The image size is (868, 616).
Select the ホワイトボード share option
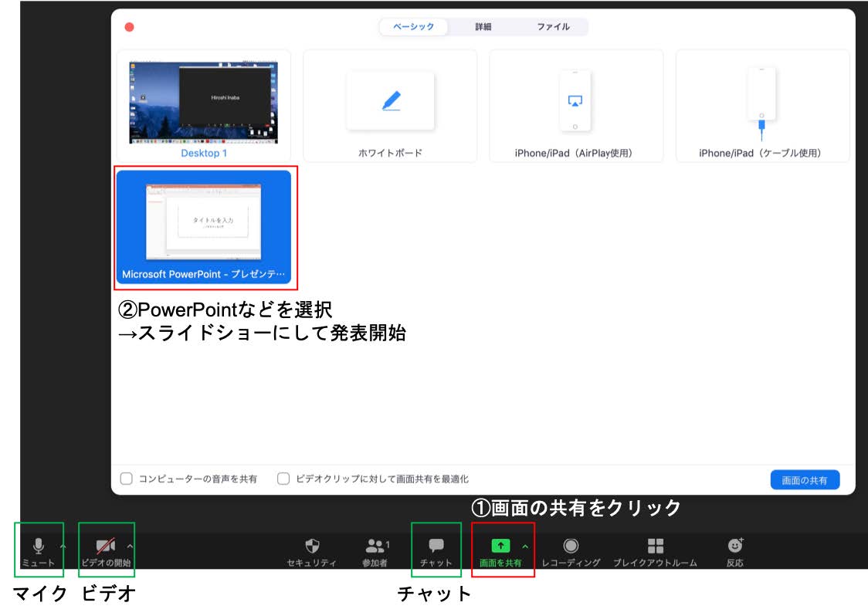(390, 107)
